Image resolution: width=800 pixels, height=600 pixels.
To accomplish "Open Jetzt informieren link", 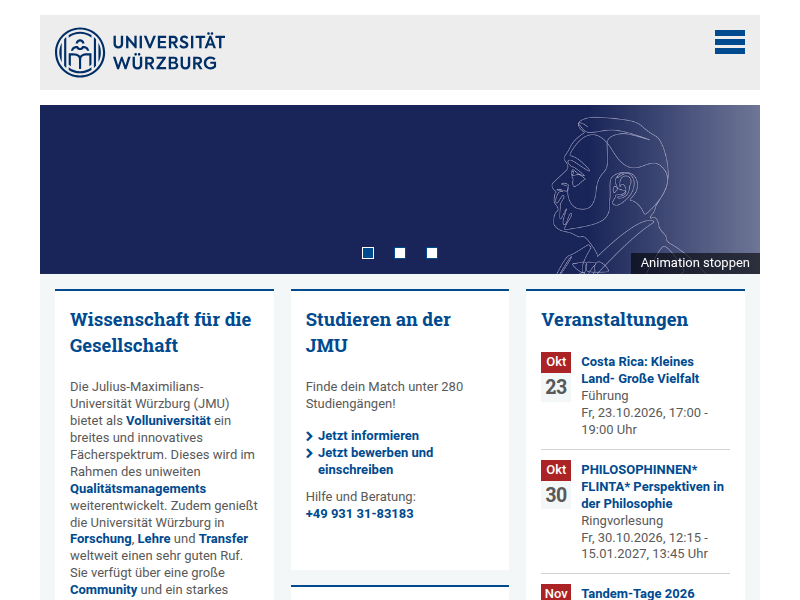I will (x=368, y=436).
